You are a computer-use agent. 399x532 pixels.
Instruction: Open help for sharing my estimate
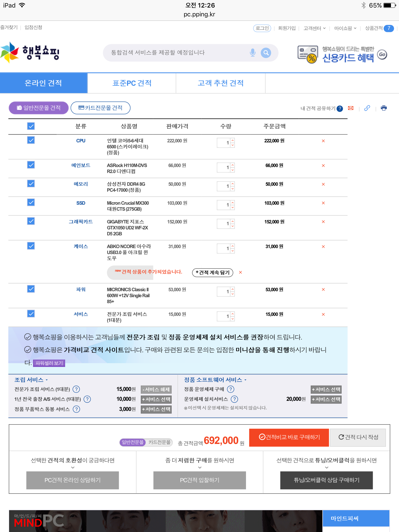click(x=340, y=109)
